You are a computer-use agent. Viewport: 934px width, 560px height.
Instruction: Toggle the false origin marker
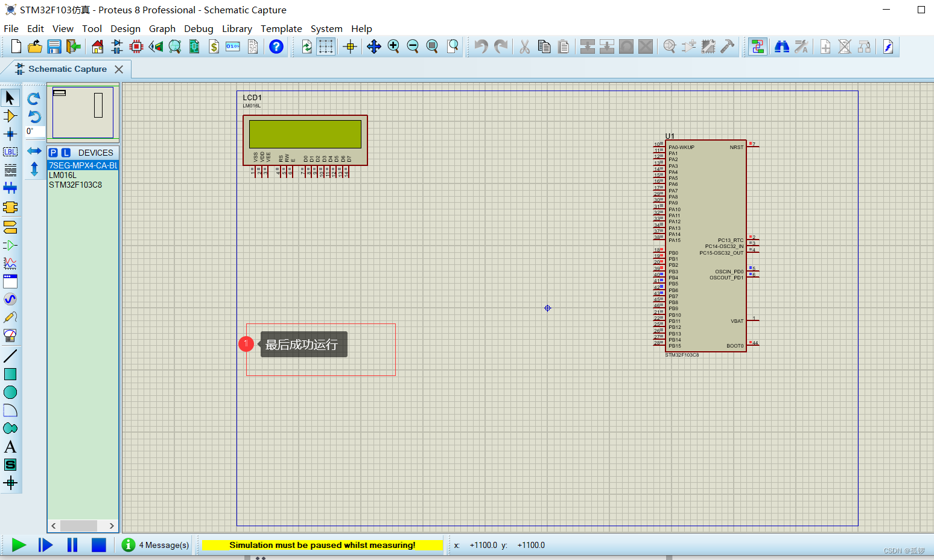pyautogui.click(x=350, y=46)
